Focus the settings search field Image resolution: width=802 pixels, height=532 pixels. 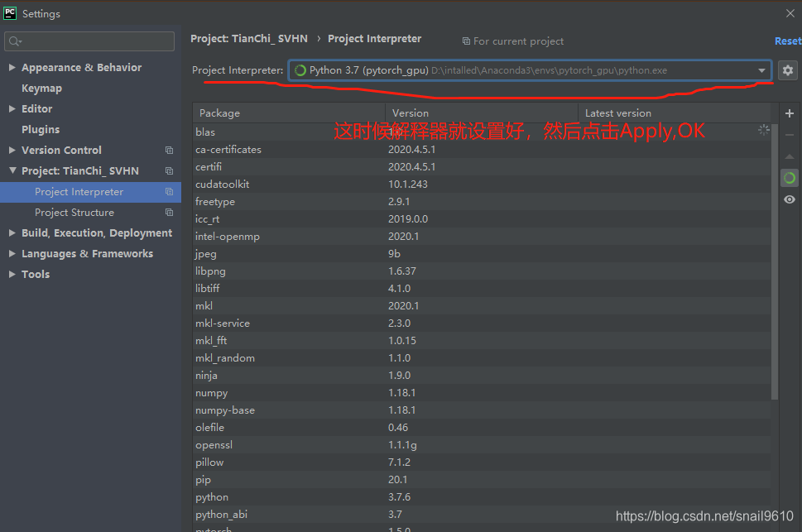point(89,41)
